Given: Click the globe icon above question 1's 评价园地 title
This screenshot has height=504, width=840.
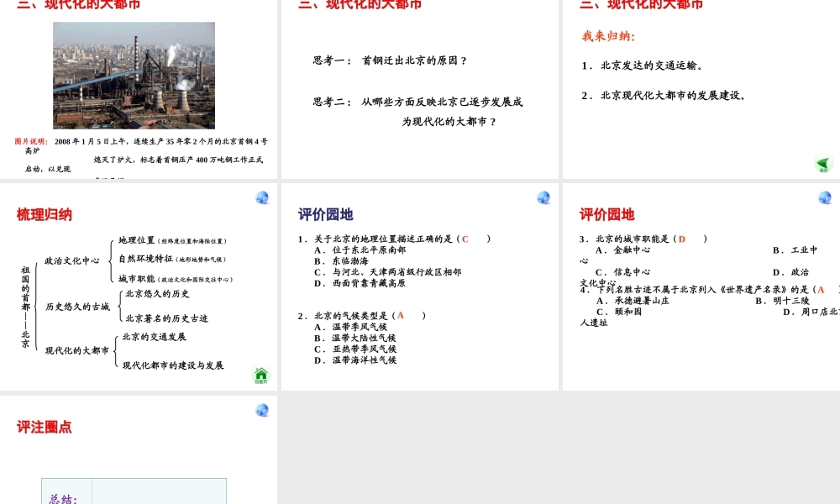Looking at the screenshot, I should (543, 197).
